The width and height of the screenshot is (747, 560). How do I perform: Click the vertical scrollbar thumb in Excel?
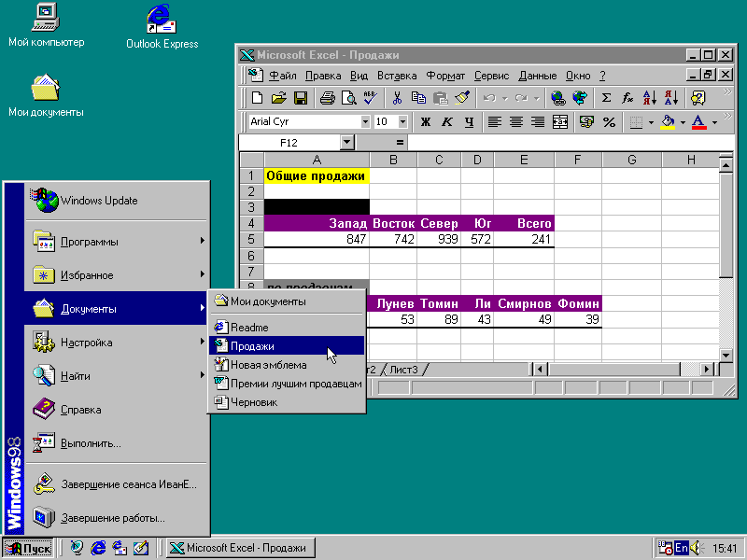point(726,225)
